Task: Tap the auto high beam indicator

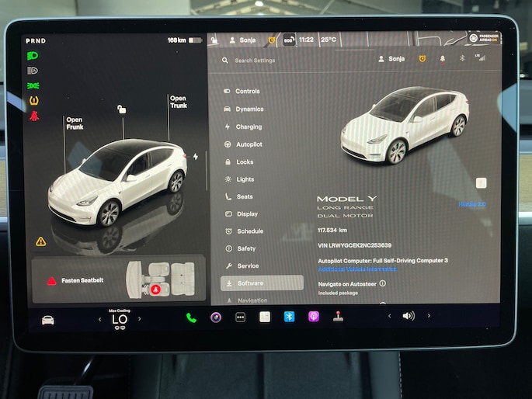Action: 33,71
